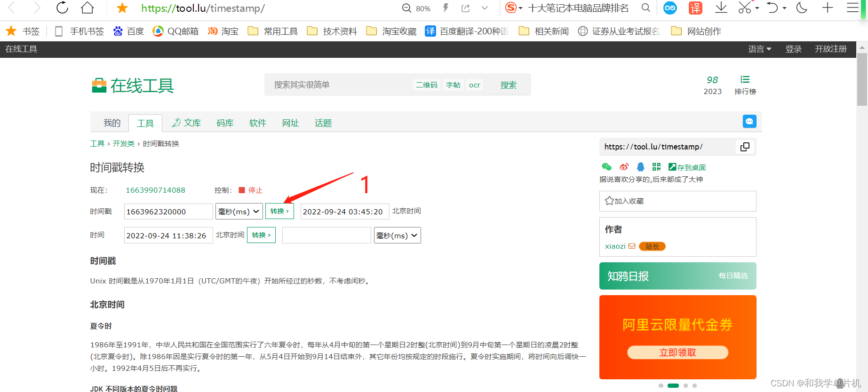The width and height of the screenshot is (868, 392).
Task: Select the 二维码 search shortcut
Action: pyautogui.click(x=427, y=85)
